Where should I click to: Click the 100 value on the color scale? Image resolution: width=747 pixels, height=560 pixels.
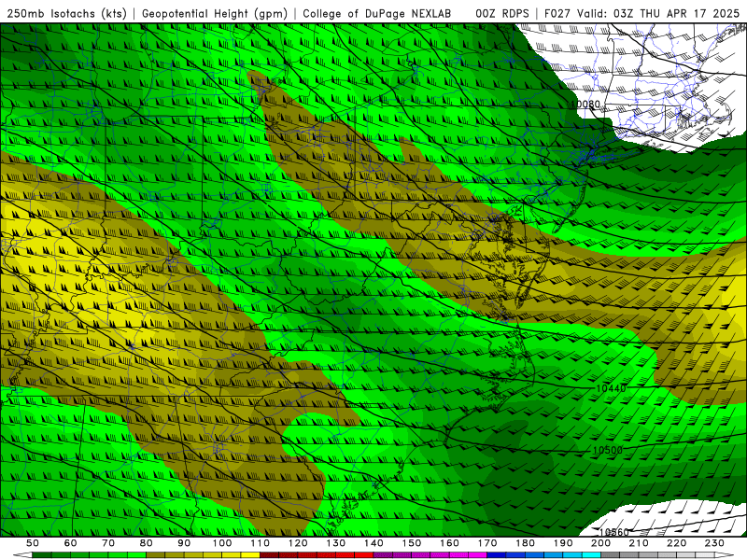[222, 543]
